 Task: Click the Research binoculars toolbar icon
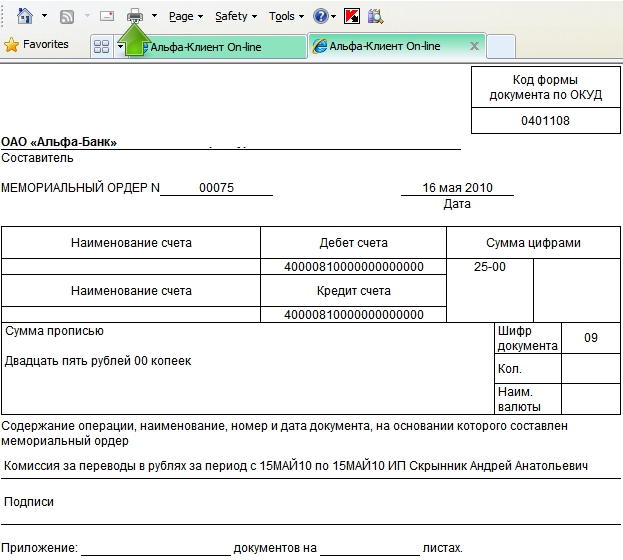375,16
